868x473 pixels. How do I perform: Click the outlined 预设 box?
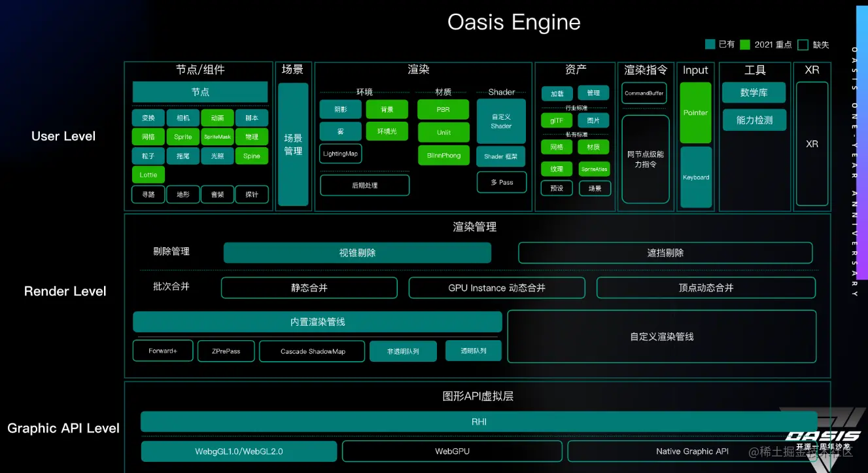[x=557, y=188]
